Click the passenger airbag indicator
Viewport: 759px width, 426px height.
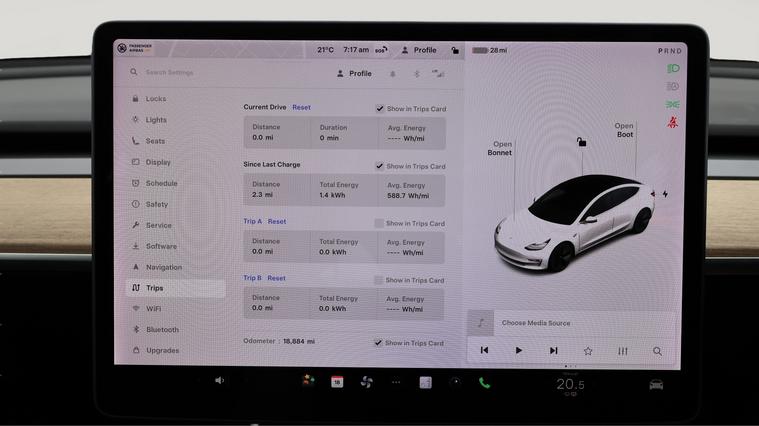pos(135,48)
